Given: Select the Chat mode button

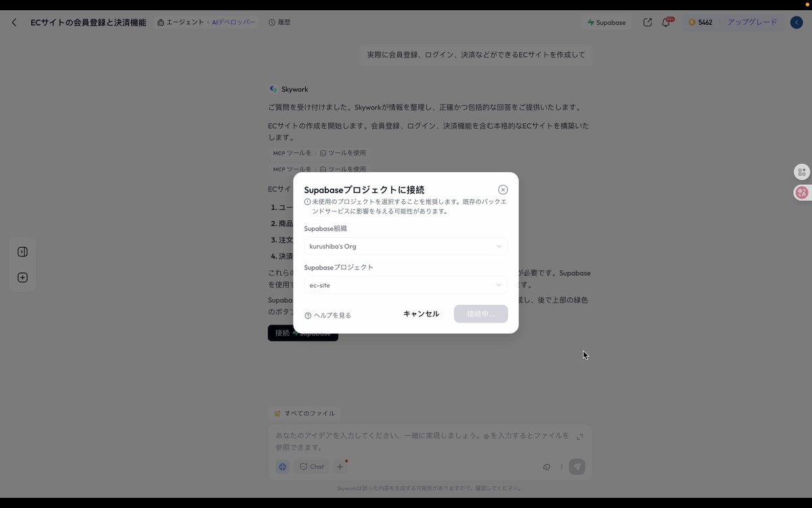Looking at the screenshot, I should (311, 466).
